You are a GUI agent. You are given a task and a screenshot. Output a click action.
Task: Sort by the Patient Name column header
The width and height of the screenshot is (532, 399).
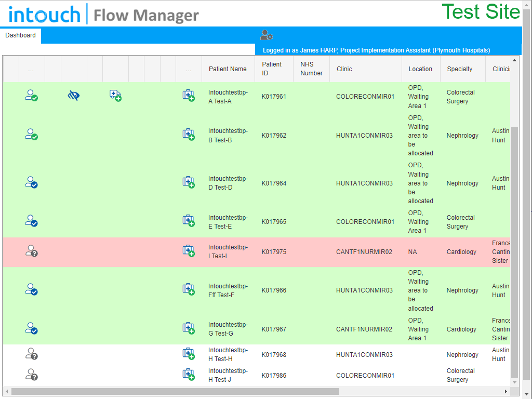(228, 69)
